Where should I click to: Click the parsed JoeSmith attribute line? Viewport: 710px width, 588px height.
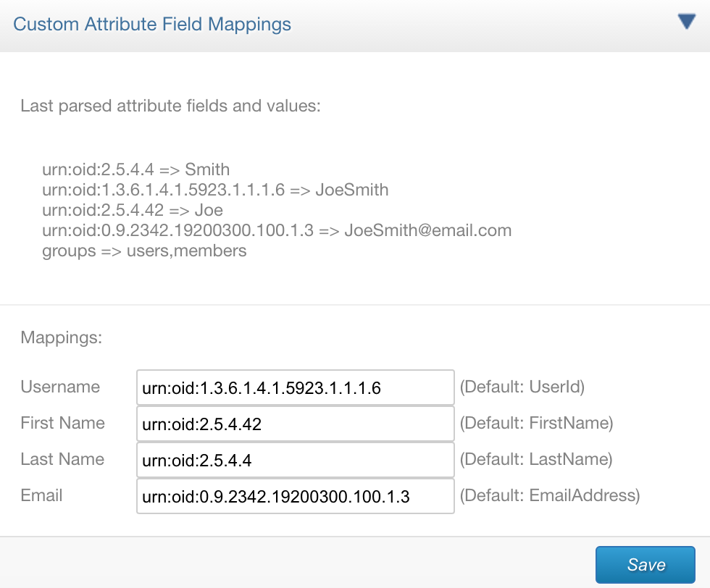215,190
